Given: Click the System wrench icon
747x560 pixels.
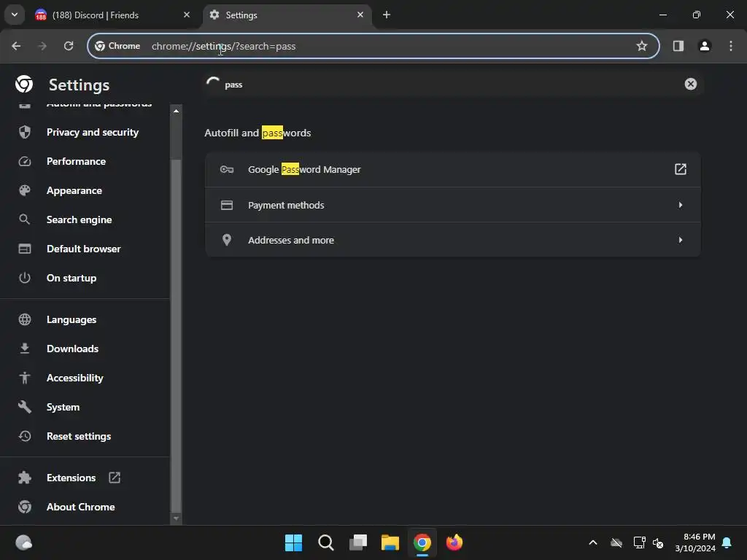Looking at the screenshot, I should click(x=25, y=407).
